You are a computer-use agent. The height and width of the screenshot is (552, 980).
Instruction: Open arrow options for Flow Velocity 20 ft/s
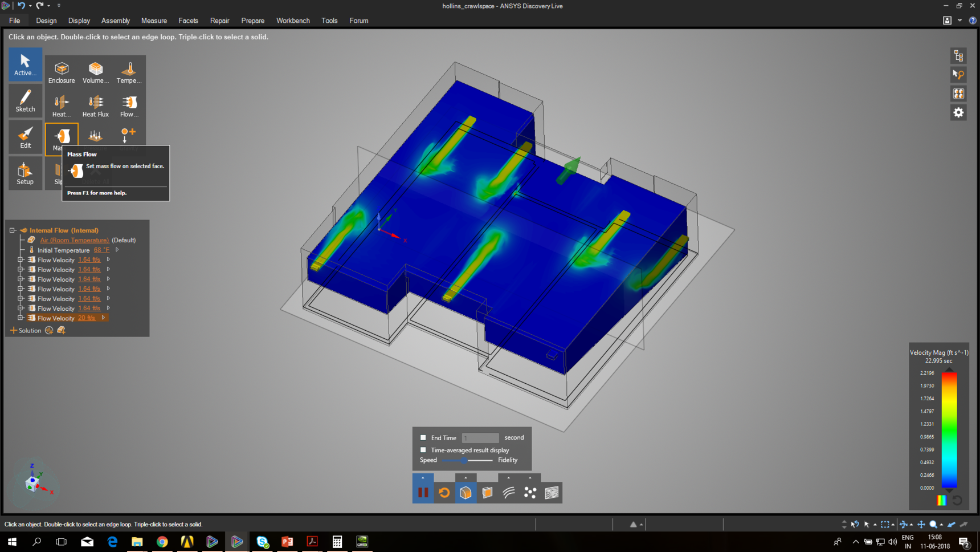tap(103, 318)
